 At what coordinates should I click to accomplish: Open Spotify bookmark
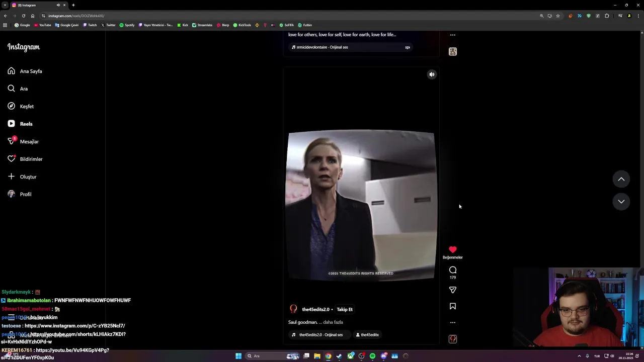tap(127, 25)
